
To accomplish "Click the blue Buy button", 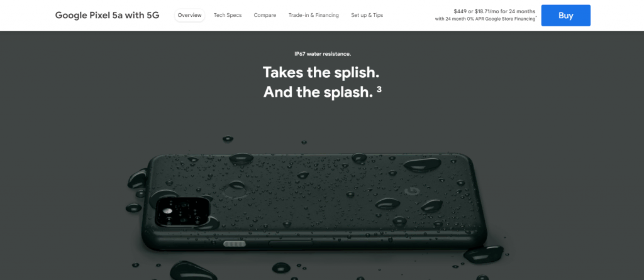I will [565, 16].
